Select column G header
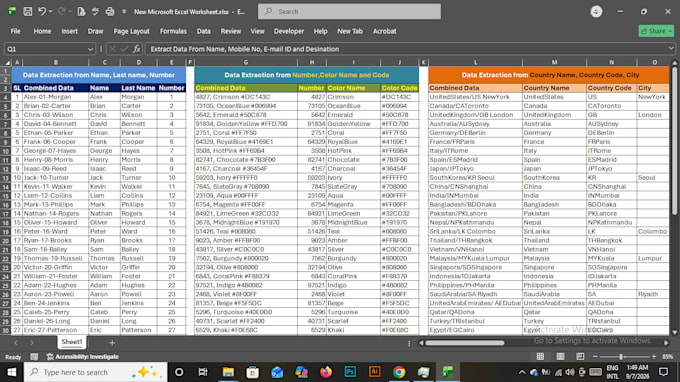The image size is (680, 382). coord(246,62)
